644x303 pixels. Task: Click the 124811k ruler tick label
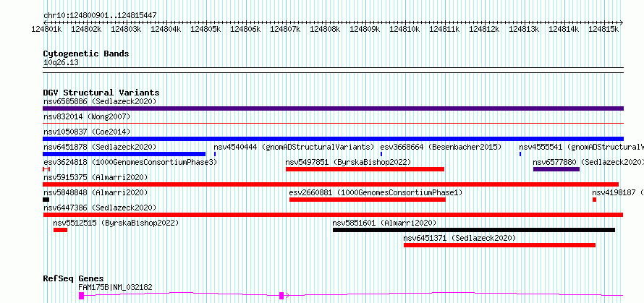pyautogui.click(x=444, y=29)
